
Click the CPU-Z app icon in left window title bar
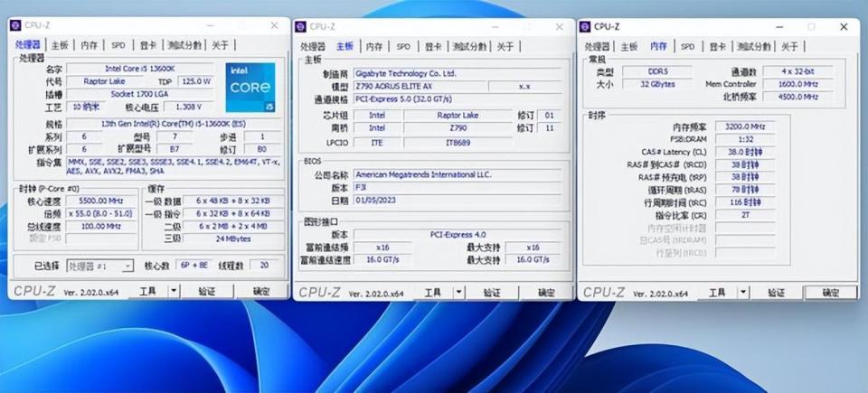coord(15,25)
